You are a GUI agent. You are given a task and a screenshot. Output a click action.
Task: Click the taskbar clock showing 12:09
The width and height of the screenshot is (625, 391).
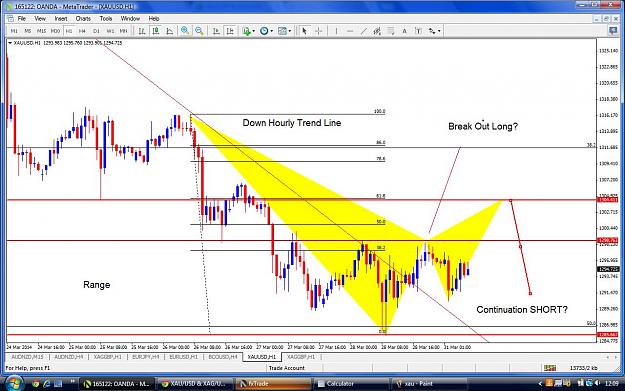(611, 383)
